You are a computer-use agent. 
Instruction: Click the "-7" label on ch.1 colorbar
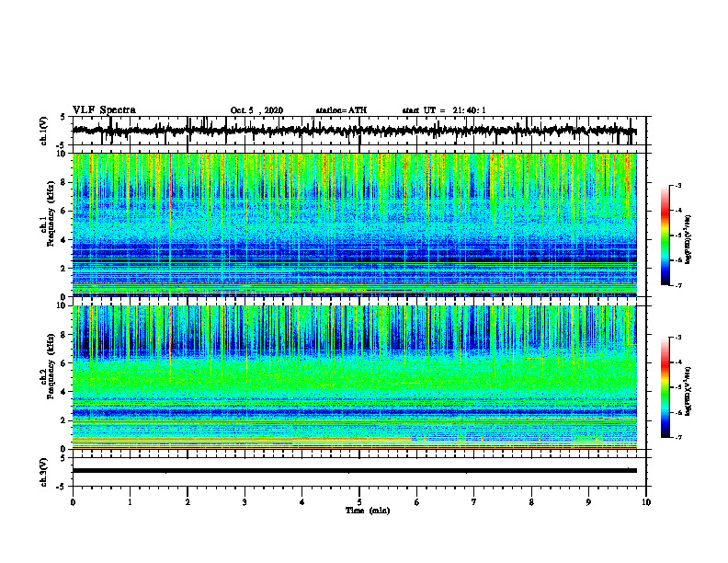coord(677,285)
